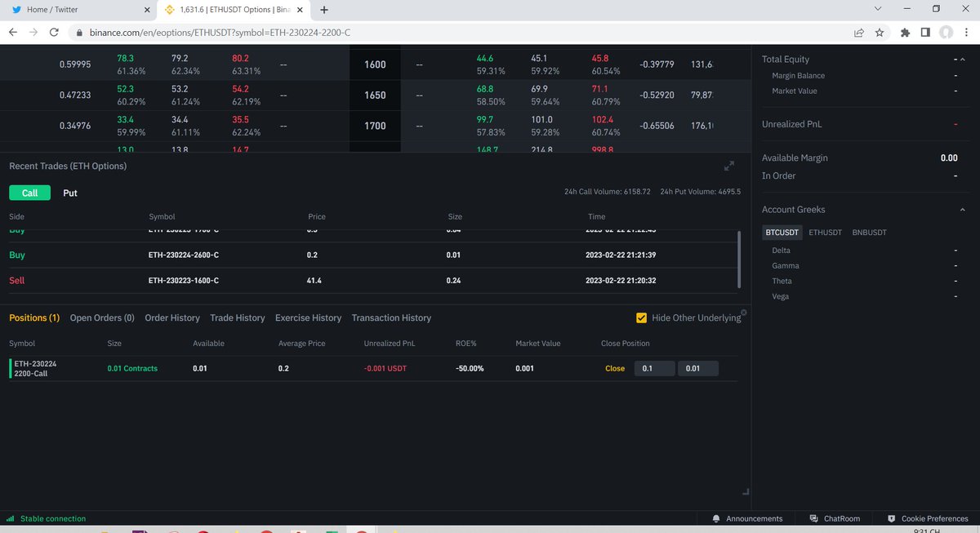
Task: Click call ask price 80.2 for 1600 strike
Action: point(240,59)
